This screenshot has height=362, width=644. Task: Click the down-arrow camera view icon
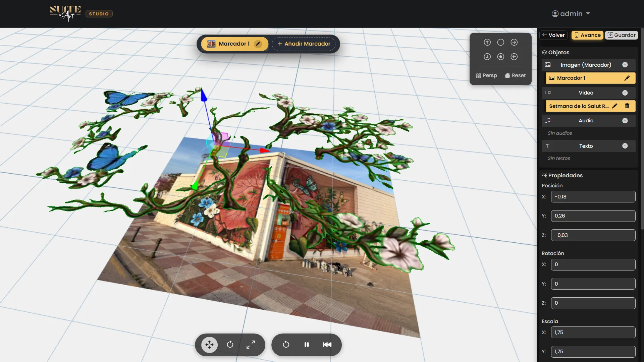coord(487,57)
